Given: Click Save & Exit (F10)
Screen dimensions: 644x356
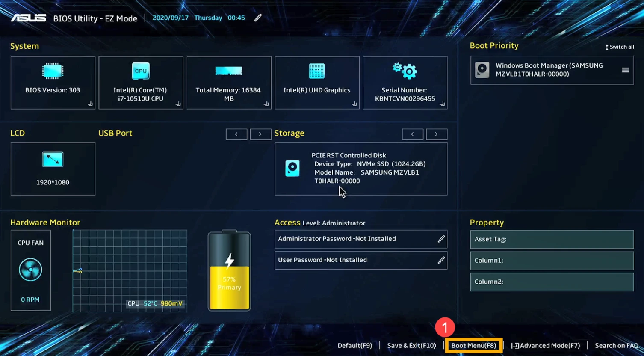Looking at the screenshot, I should tap(412, 345).
